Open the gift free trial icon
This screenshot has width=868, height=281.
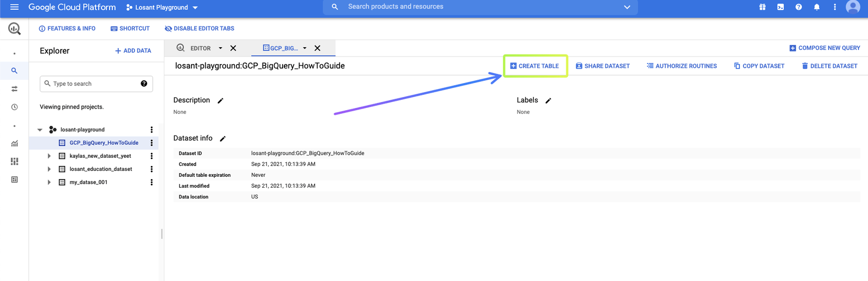762,7
